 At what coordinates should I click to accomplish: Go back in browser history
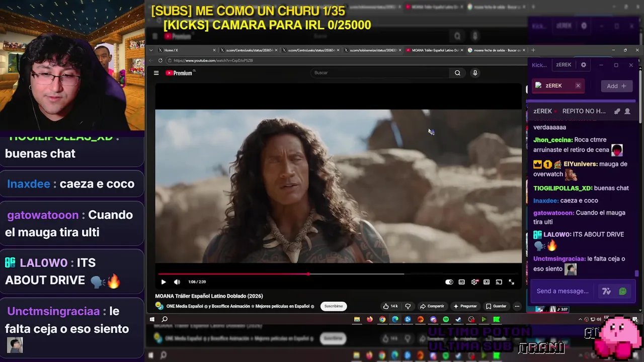[x=150, y=60]
